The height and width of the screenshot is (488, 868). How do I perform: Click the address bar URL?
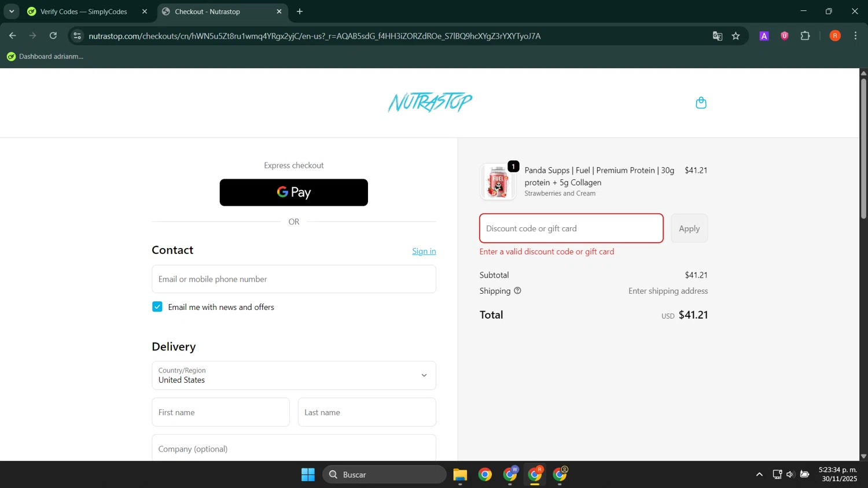tap(314, 36)
